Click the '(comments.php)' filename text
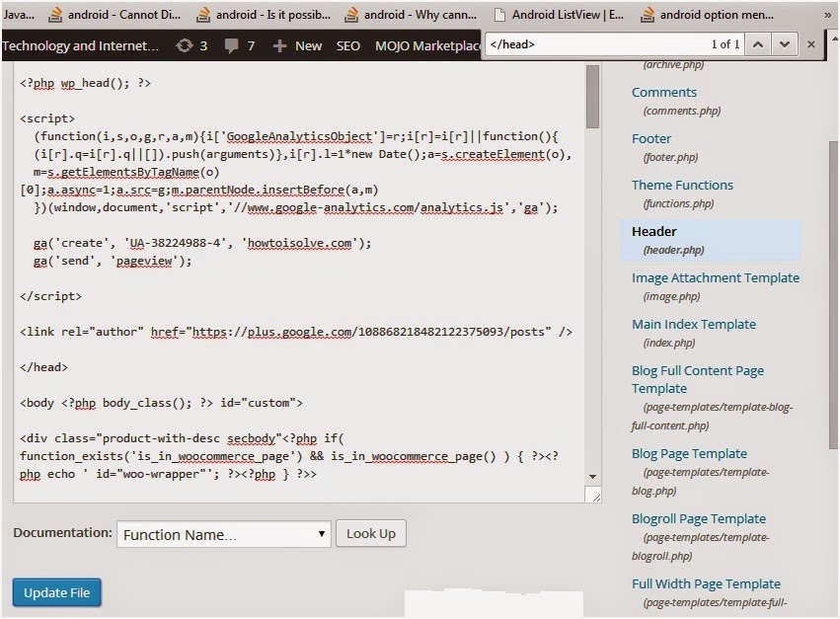The height and width of the screenshot is (619, 840). pyautogui.click(x=682, y=111)
